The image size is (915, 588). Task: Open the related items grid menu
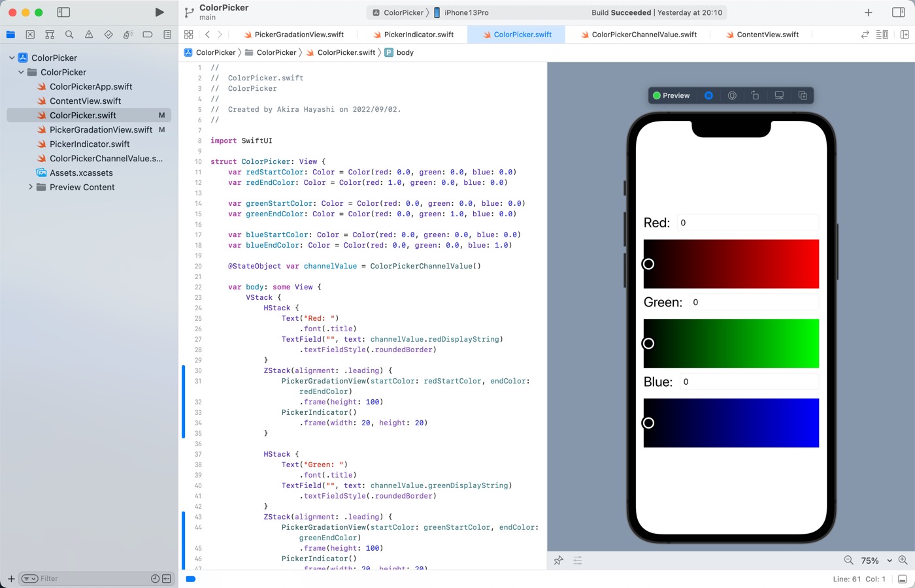click(x=189, y=35)
